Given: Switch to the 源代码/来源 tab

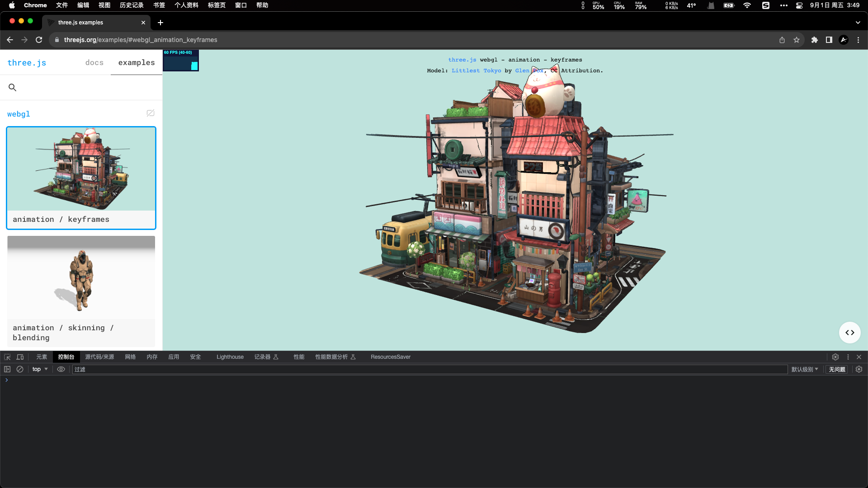Looking at the screenshot, I should click(x=99, y=357).
